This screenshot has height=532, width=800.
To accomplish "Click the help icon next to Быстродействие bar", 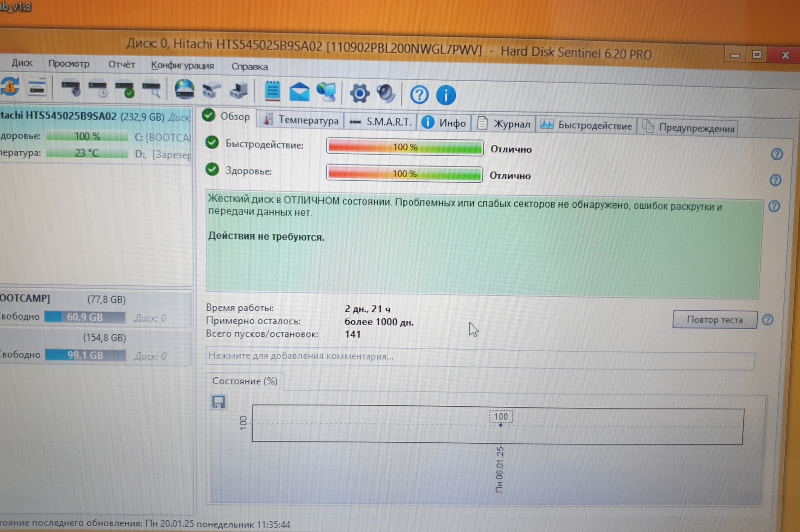I will [777, 154].
